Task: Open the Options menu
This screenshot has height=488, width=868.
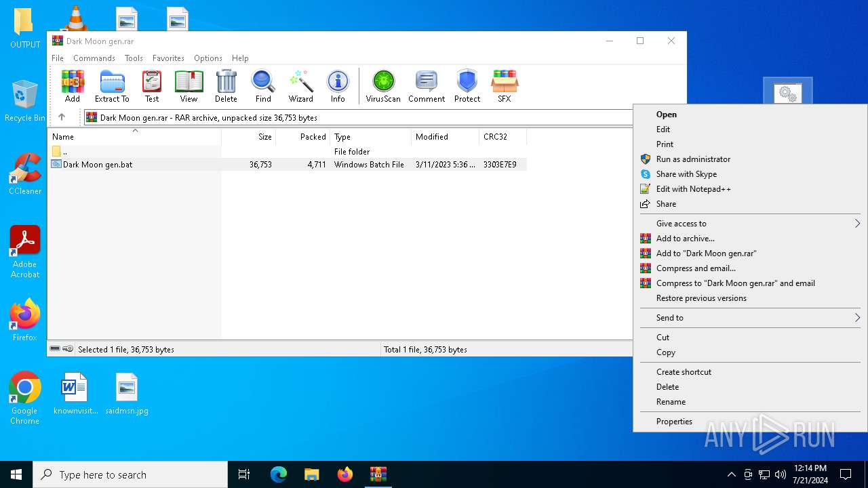Action: (x=208, y=58)
